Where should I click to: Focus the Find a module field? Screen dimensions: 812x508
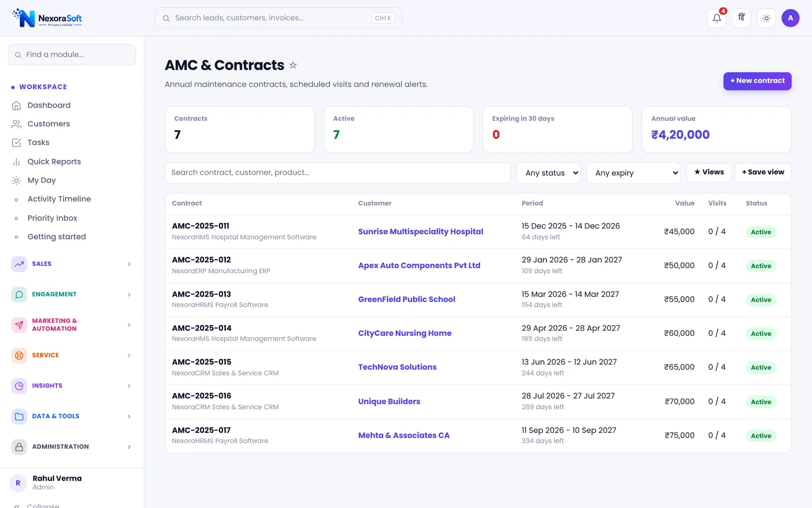coord(72,55)
